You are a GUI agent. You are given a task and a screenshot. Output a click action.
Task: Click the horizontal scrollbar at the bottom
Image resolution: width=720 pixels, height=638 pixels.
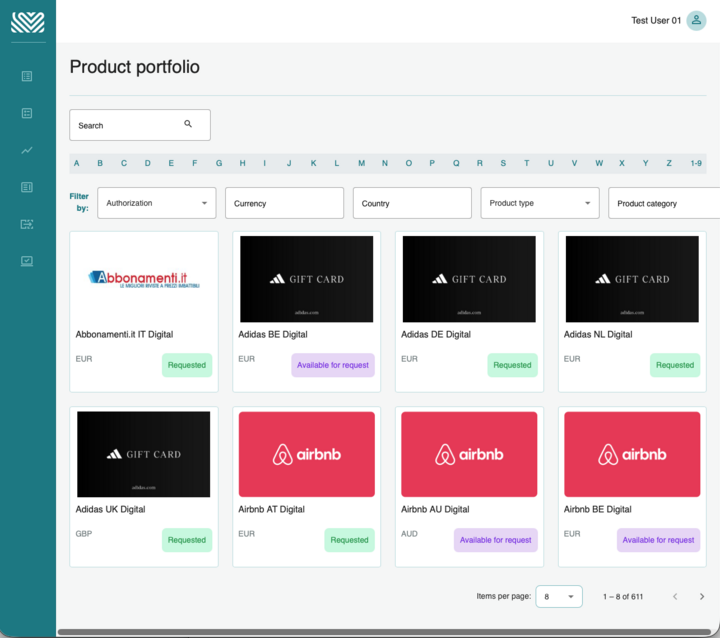pyautogui.click(x=385, y=632)
